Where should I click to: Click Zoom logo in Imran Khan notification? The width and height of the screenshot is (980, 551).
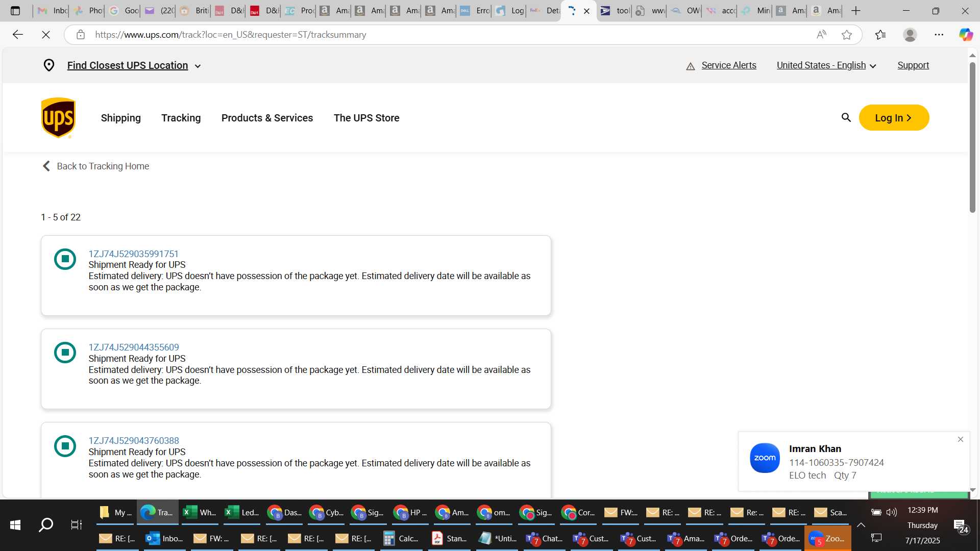click(765, 458)
